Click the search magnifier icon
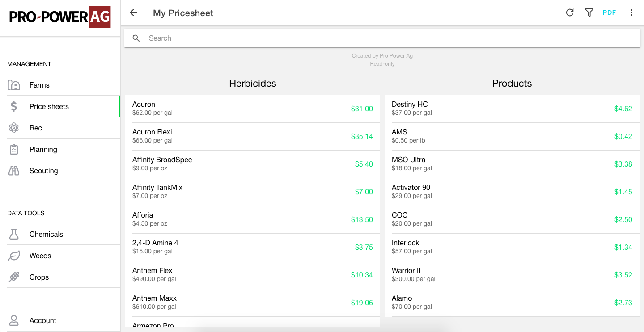644x332 pixels. (136, 38)
